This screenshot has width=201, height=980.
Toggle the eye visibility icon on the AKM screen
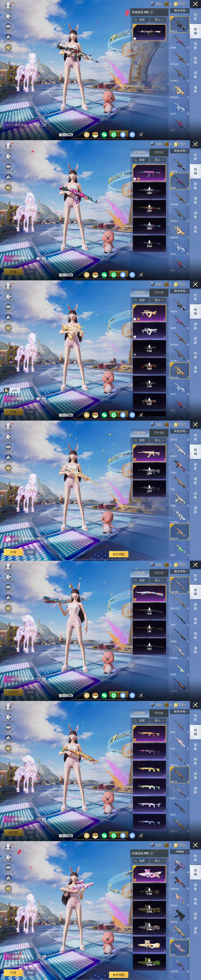(x=8, y=166)
